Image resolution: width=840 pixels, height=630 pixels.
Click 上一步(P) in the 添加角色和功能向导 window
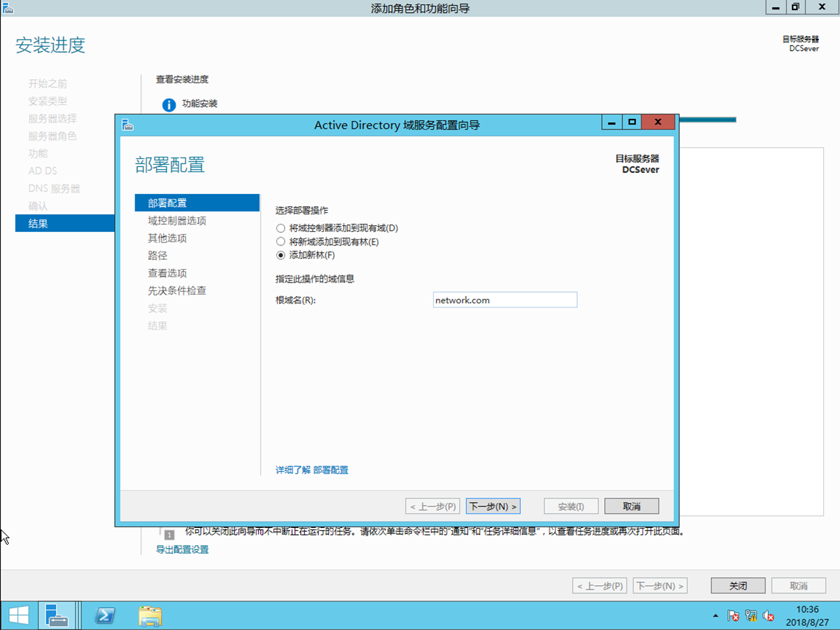point(599,586)
